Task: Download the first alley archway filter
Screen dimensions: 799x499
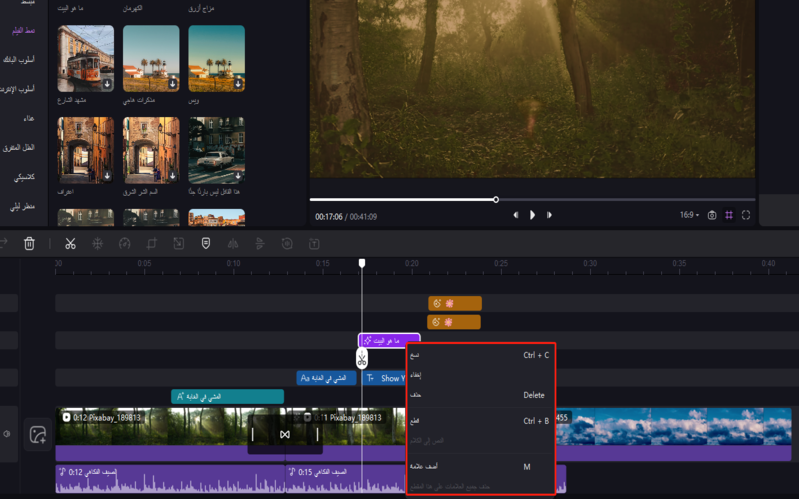Action: (107, 176)
